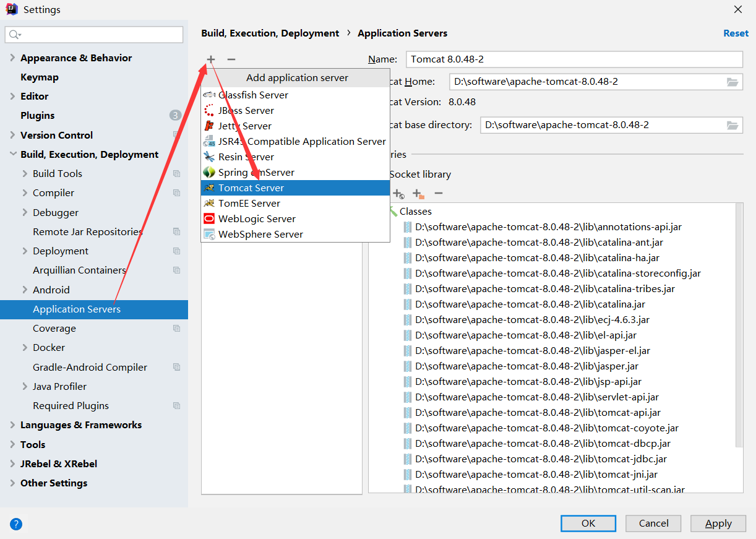Open Keymap settings page

coord(40,77)
